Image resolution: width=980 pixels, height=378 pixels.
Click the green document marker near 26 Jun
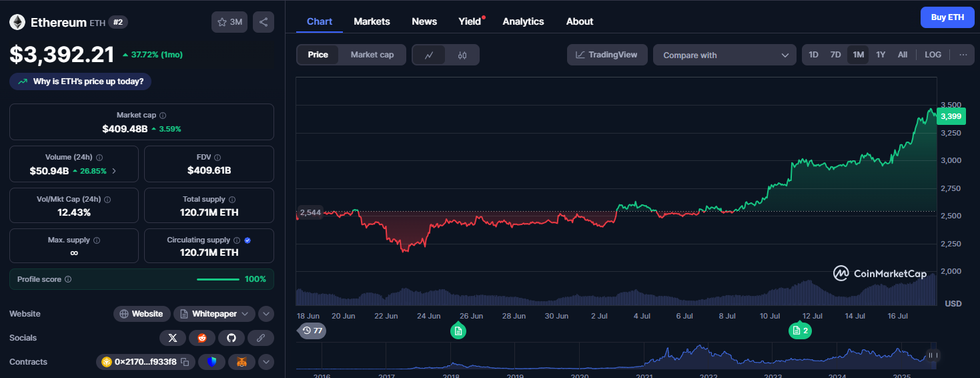(x=458, y=331)
